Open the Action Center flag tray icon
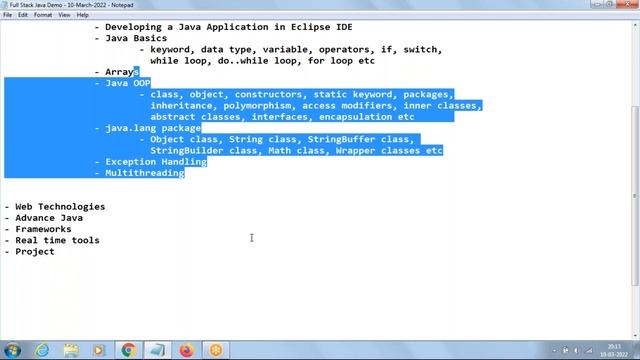The height and width of the screenshot is (360, 640). [565, 350]
